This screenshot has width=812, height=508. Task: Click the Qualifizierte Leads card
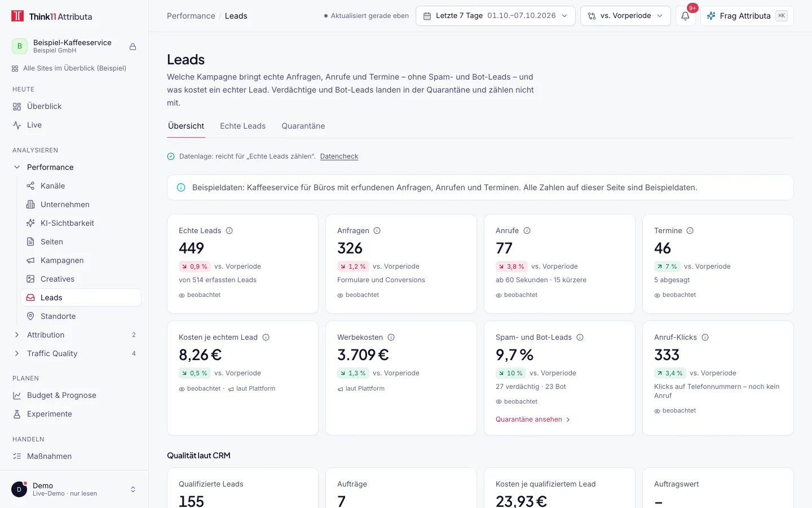click(x=242, y=488)
